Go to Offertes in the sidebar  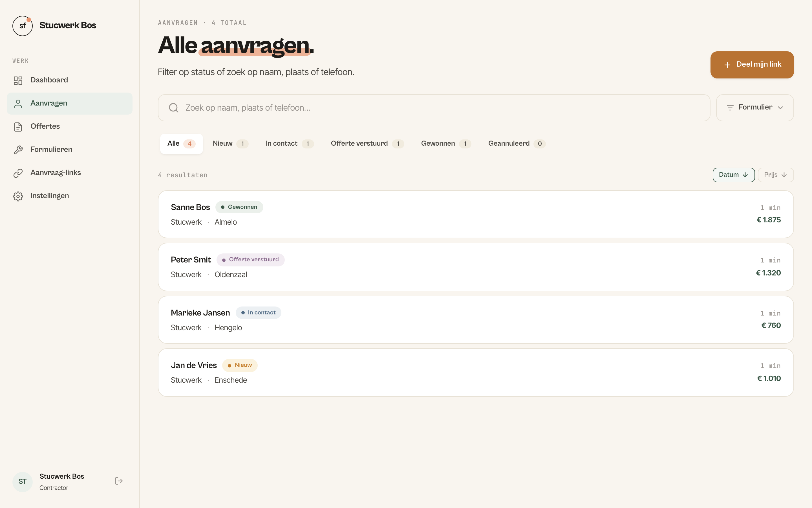69,127
